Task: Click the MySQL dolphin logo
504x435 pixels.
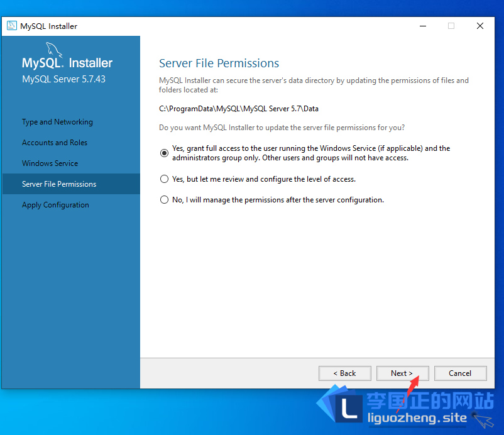Action: pyautogui.click(x=53, y=49)
